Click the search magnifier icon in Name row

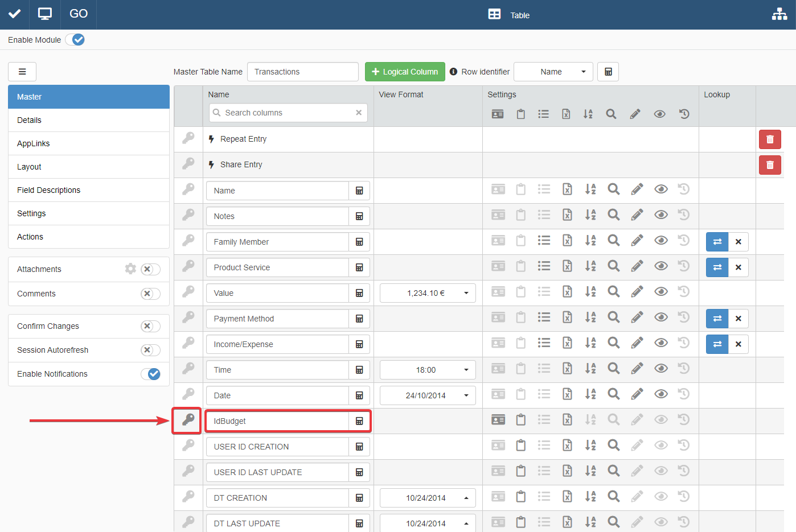[613, 189]
